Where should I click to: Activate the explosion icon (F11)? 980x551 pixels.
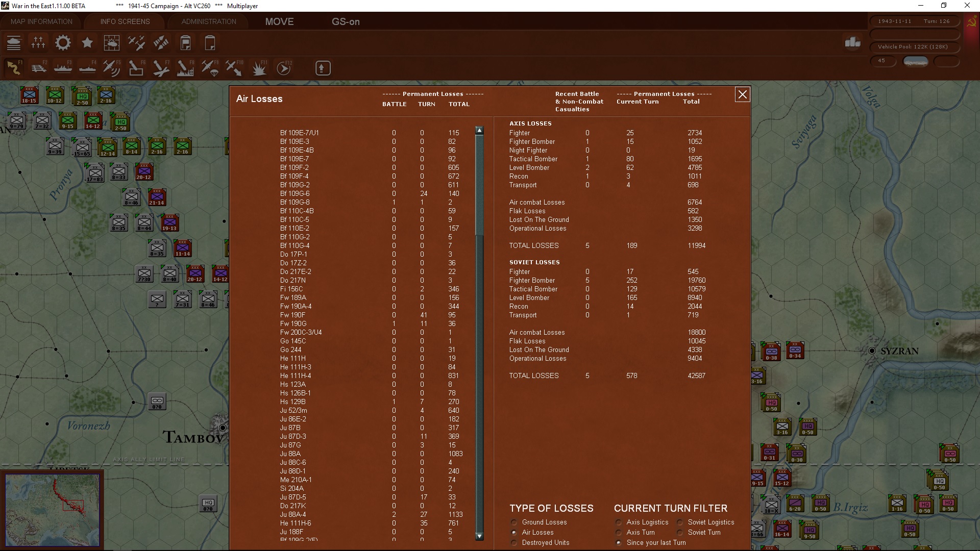[259, 68]
